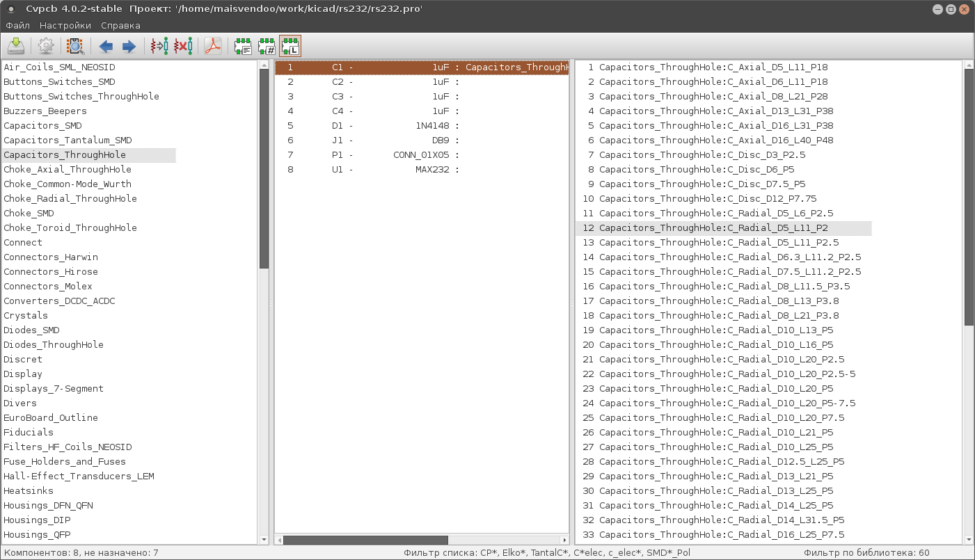Select the Capacitors_Tantalum_SMD library
This screenshot has height=560, width=975.
click(68, 141)
